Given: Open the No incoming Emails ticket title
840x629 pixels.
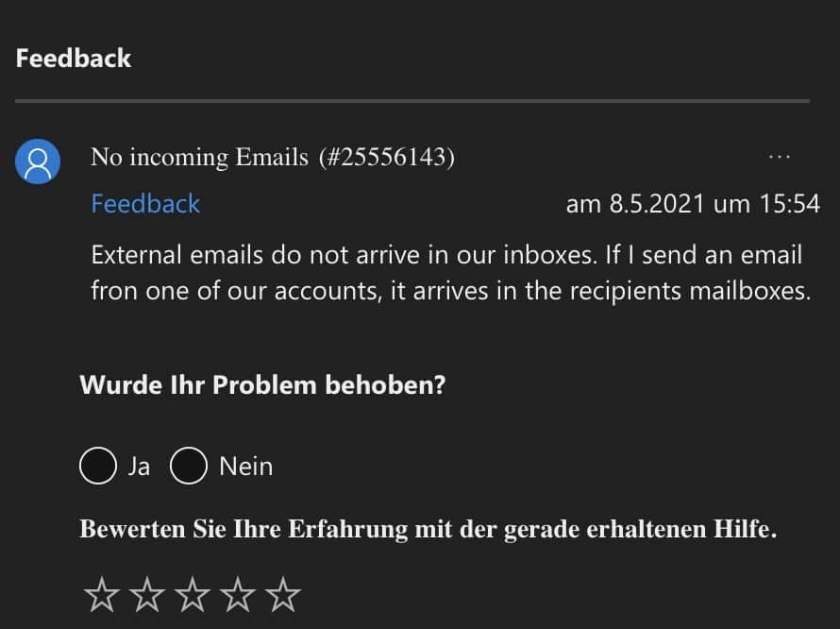Looking at the screenshot, I should (x=199, y=158).
